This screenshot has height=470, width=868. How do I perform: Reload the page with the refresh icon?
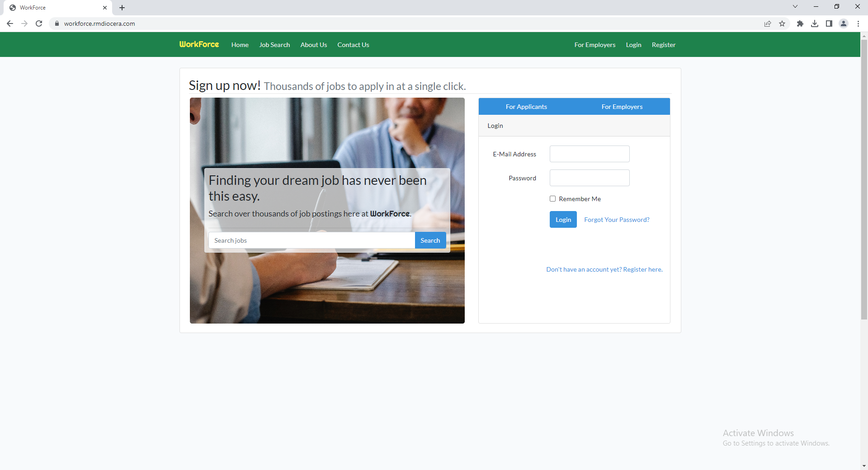click(x=39, y=23)
